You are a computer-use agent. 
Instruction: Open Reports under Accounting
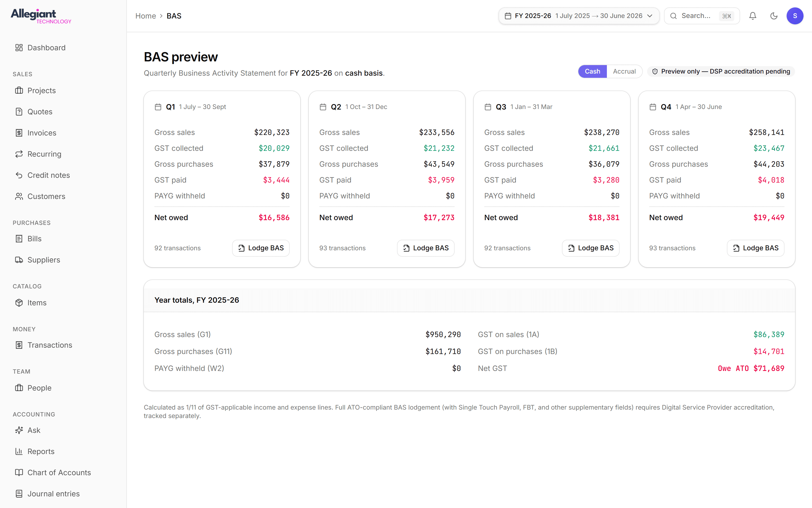click(63, 451)
